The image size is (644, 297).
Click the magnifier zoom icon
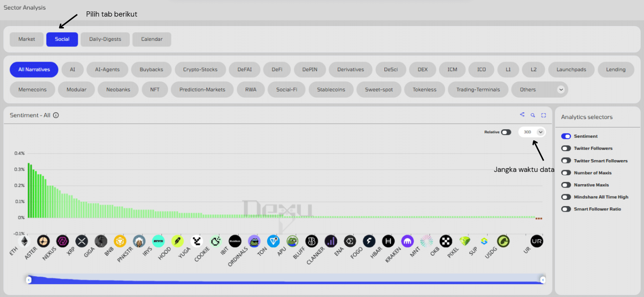point(533,115)
